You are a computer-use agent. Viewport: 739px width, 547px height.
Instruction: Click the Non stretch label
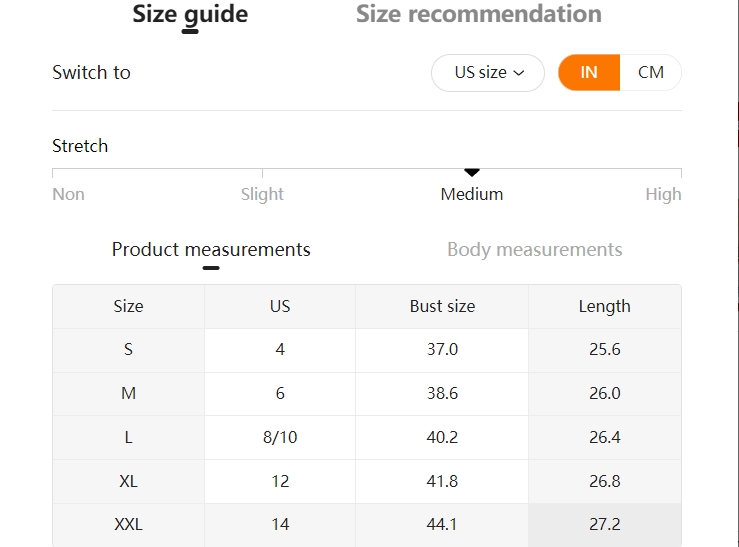click(68, 194)
